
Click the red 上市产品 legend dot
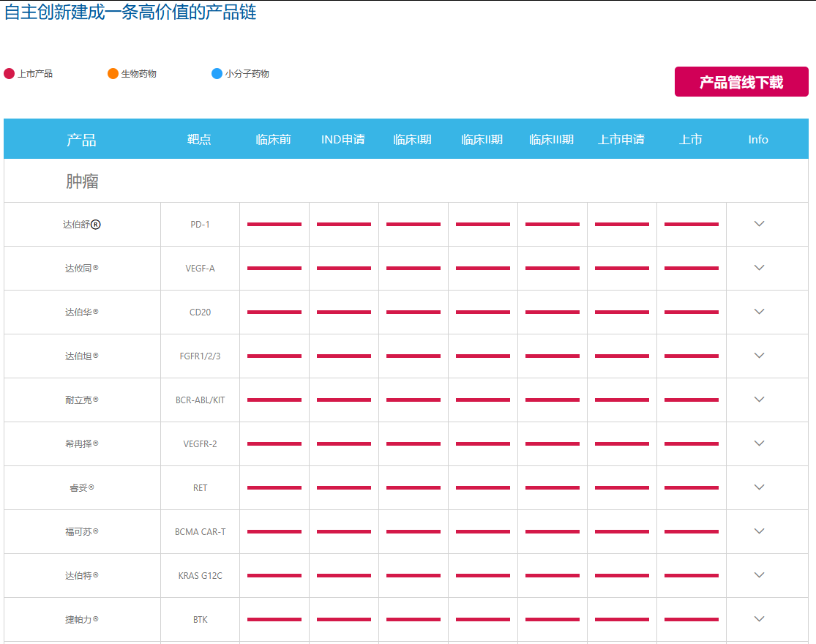tap(10, 74)
